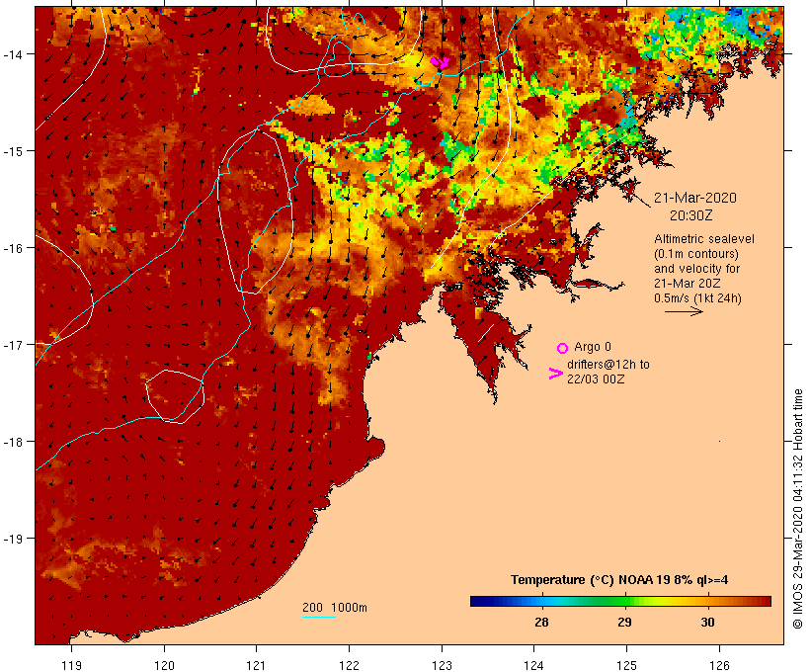Click the latitude label '-17'
810x672 pixels.
pos(12,345)
